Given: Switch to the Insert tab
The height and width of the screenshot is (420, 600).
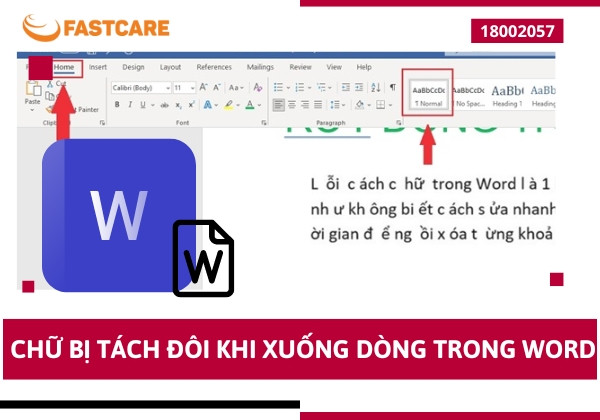Looking at the screenshot, I should pos(98,67).
